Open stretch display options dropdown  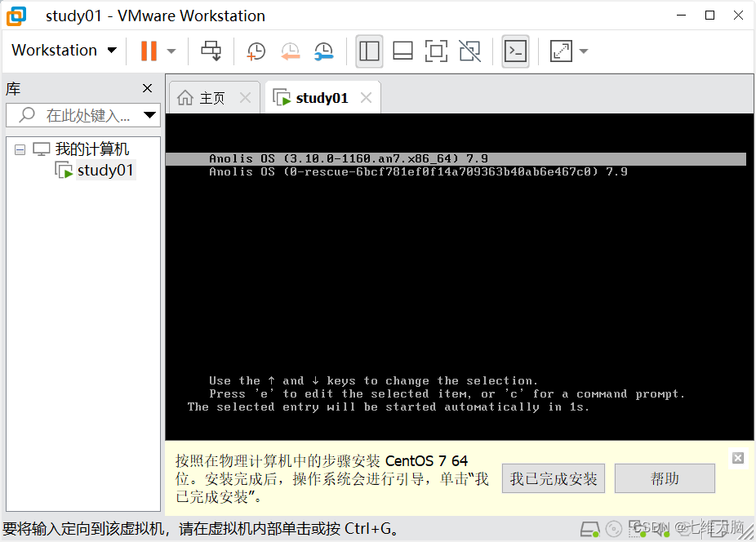point(584,51)
